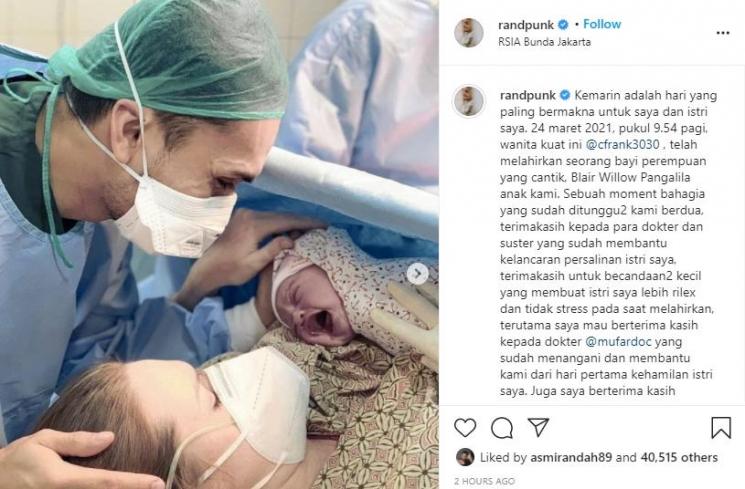Go to next photo with the arrow

point(418,274)
